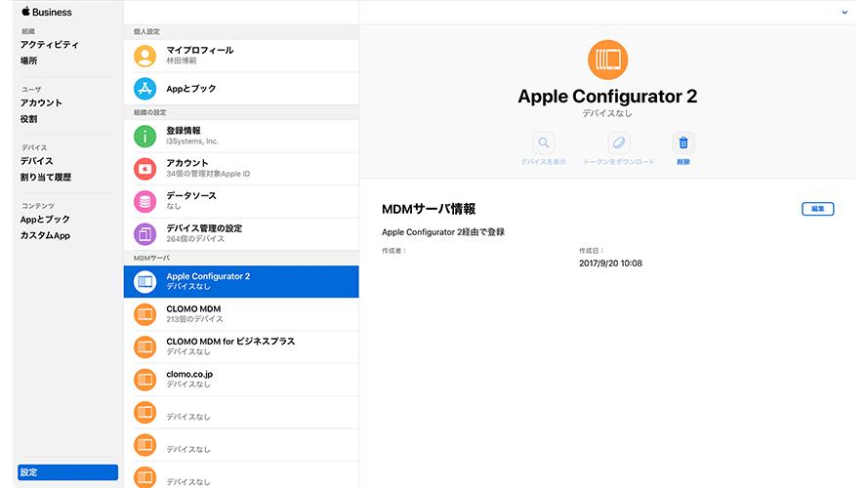Click the pink データソース database icon
The image size is (868, 488).
click(145, 201)
